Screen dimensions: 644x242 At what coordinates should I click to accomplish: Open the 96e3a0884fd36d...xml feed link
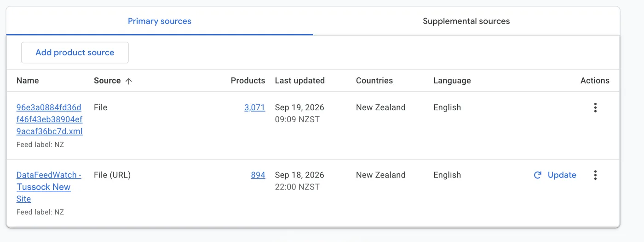click(x=50, y=119)
